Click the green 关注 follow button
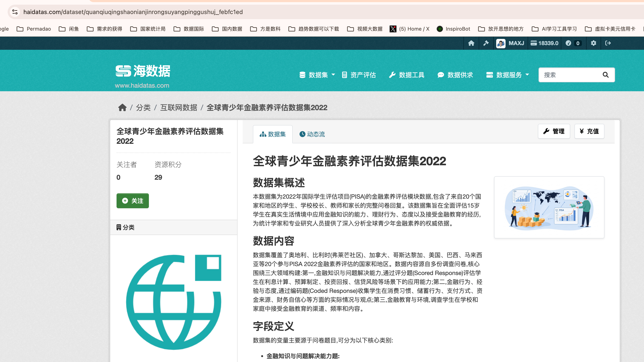 (x=133, y=201)
